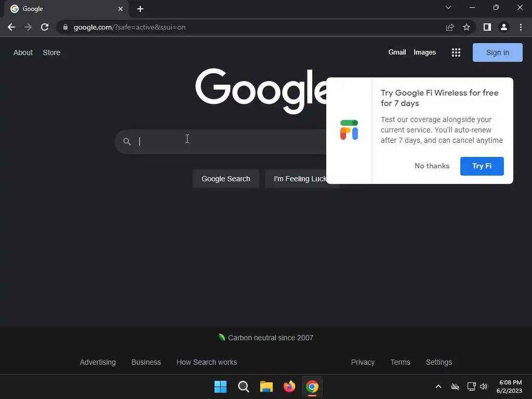
Task: Dismiss the promo with No thanks
Action: click(x=432, y=166)
